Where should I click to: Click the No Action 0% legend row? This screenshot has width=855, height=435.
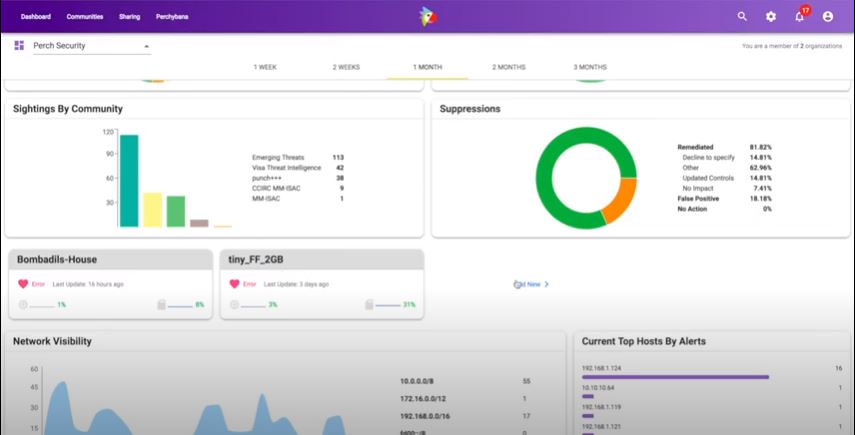point(725,209)
